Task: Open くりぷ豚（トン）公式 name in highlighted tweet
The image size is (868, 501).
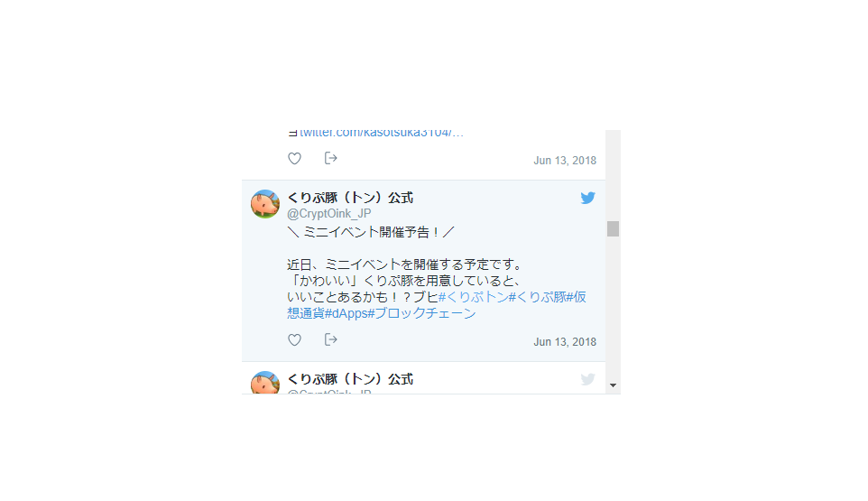Action: click(350, 198)
